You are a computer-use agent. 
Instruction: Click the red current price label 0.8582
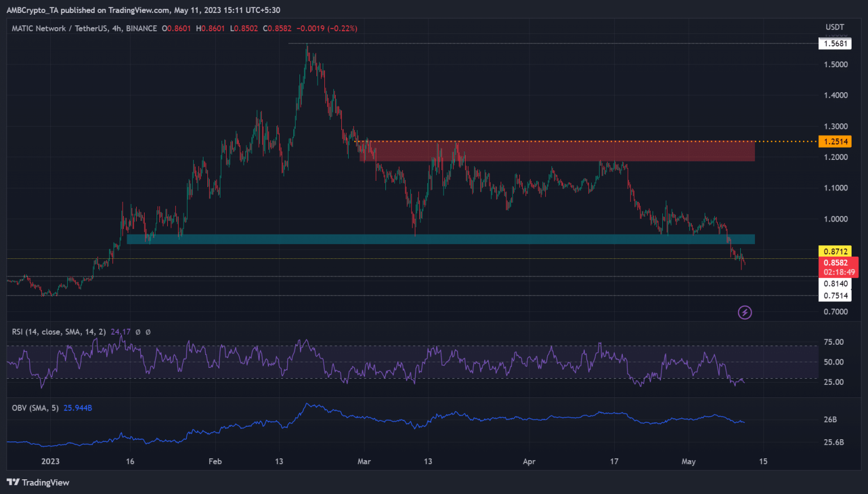pos(837,262)
